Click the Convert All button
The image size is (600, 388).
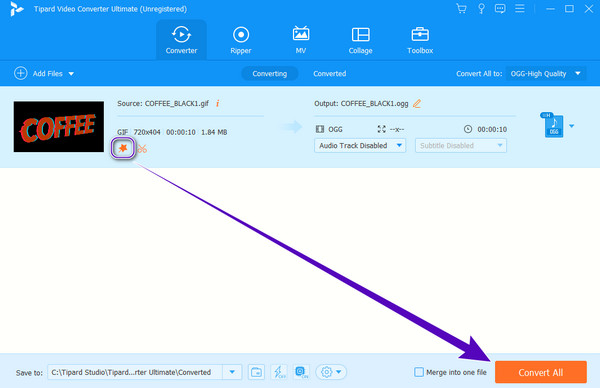click(540, 372)
